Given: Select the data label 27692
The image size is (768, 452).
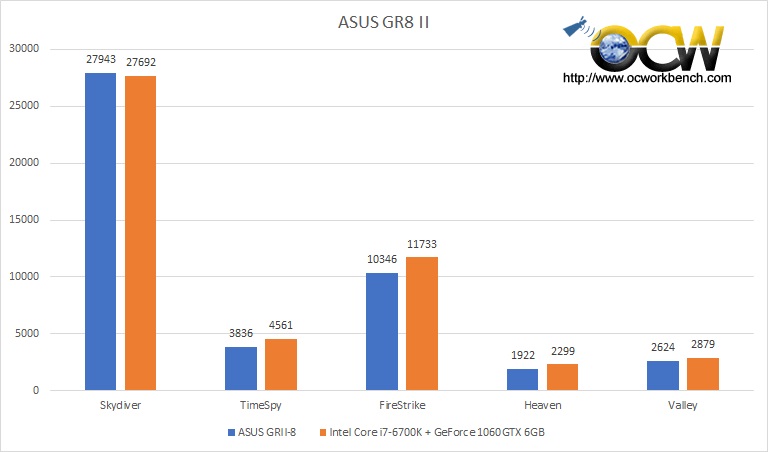Looking at the screenshot, I should [141, 62].
